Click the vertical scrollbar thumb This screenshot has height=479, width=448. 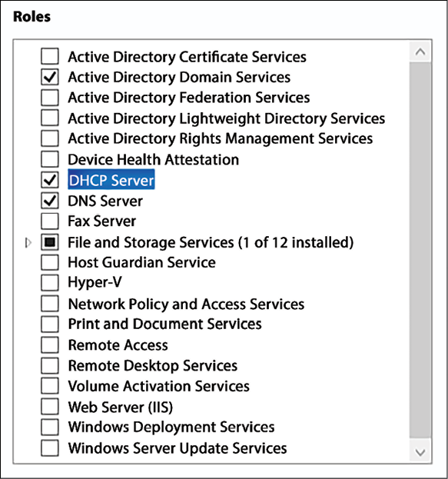click(420, 251)
